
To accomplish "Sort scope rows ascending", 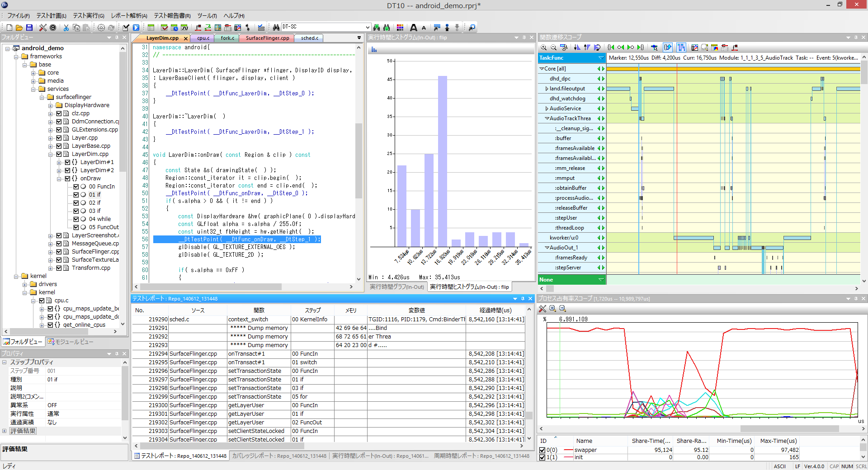I will [587, 47].
